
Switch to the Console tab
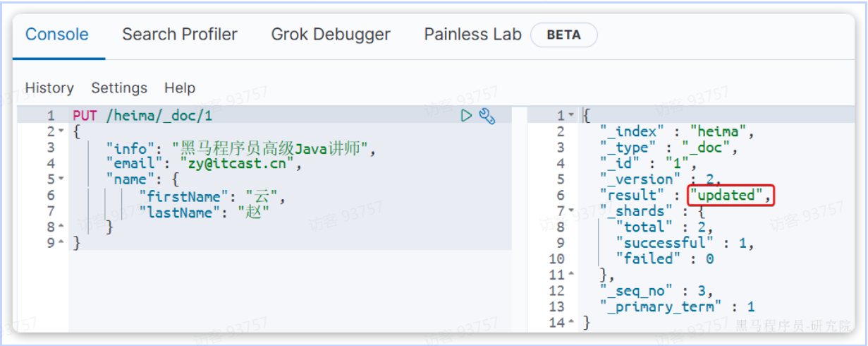pyautogui.click(x=57, y=35)
